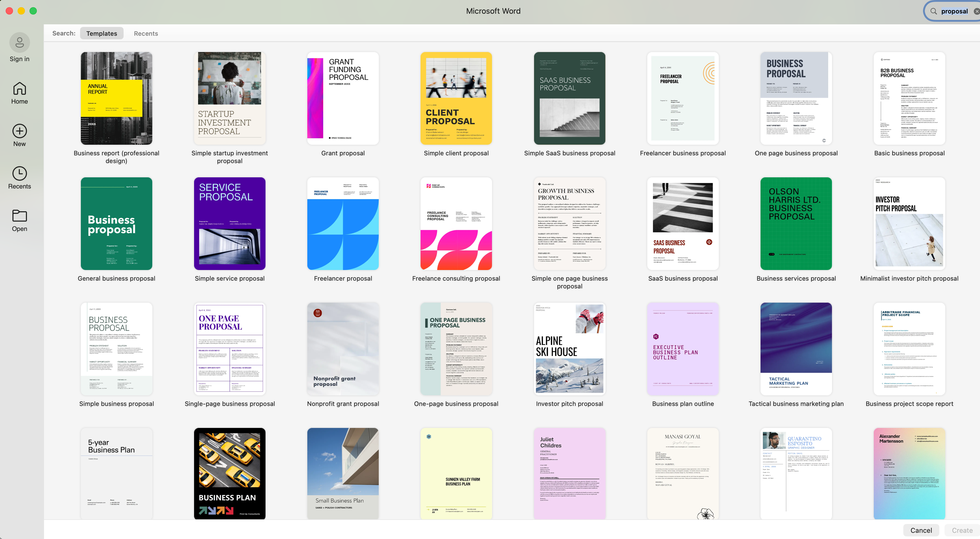Viewport: 980px width, 539px height.
Task: Select Simple startup investment proposal template
Action: (230, 98)
